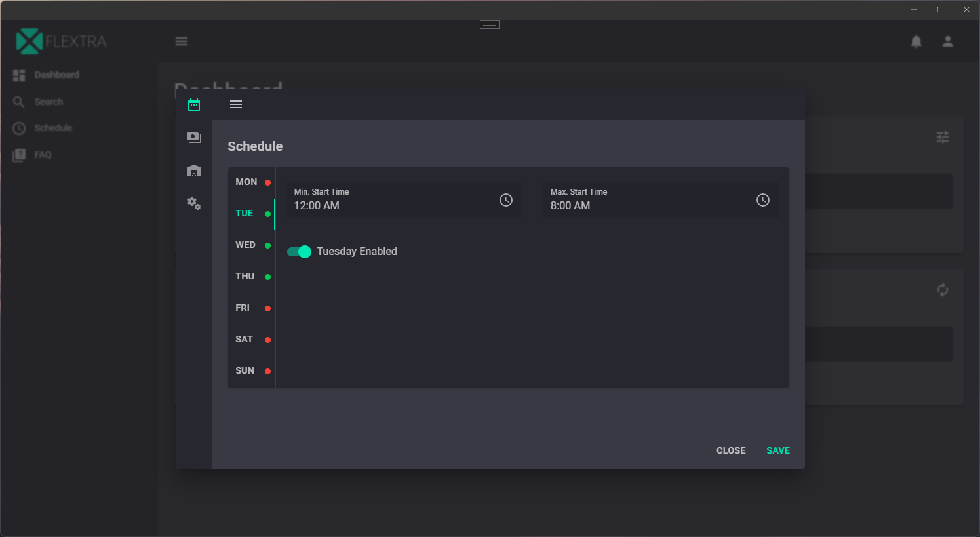Open the warehouse settings icon
The width and height of the screenshot is (980, 537).
click(194, 170)
